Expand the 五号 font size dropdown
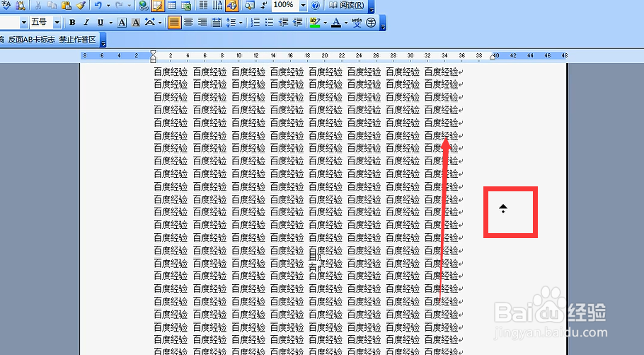This screenshot has height=355, width=644. coord(57,23)
